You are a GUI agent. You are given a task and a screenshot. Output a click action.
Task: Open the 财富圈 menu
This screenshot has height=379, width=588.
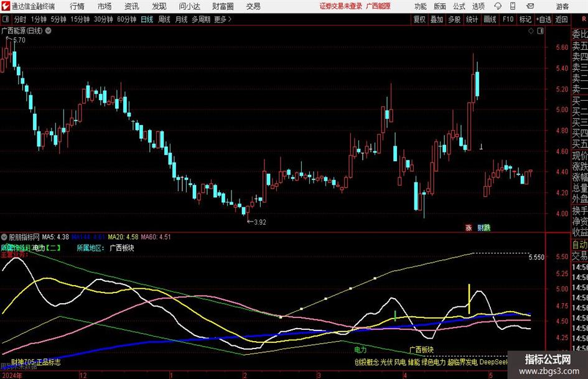[x=223, y=6]
